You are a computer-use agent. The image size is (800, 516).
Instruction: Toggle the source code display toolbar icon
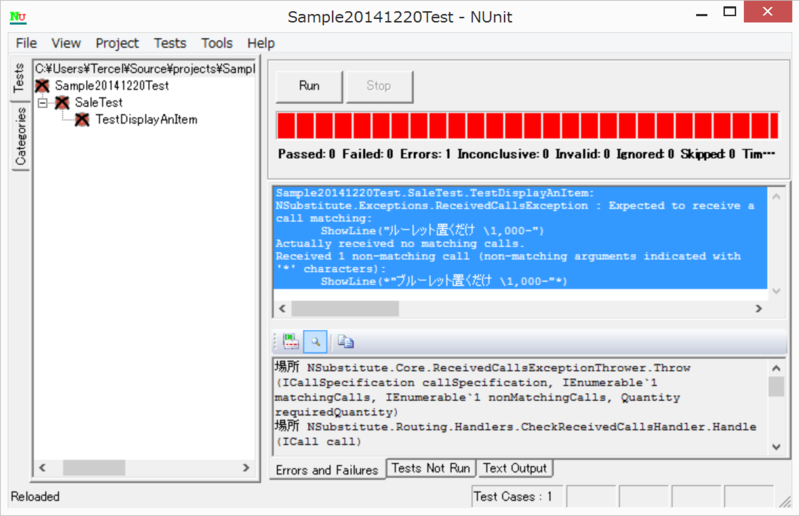[291, 341]
